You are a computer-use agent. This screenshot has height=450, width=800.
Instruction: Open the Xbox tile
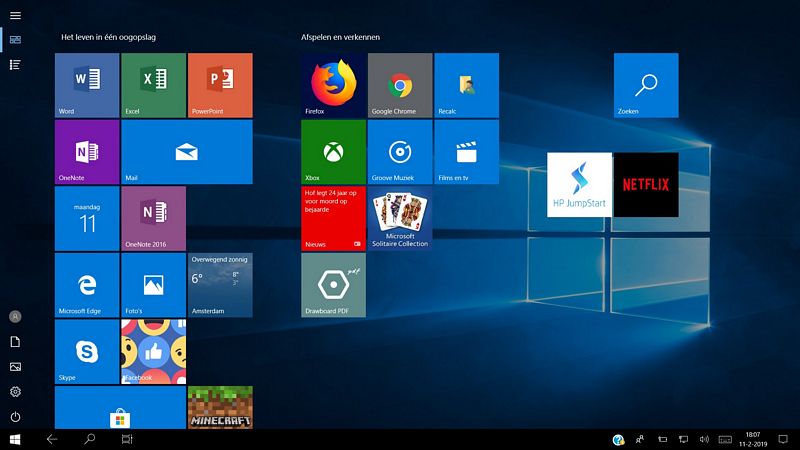(x=334, y=152)
